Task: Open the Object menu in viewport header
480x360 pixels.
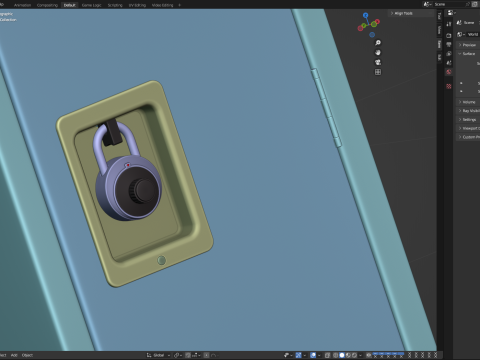Action: click(x=27, y=355)
